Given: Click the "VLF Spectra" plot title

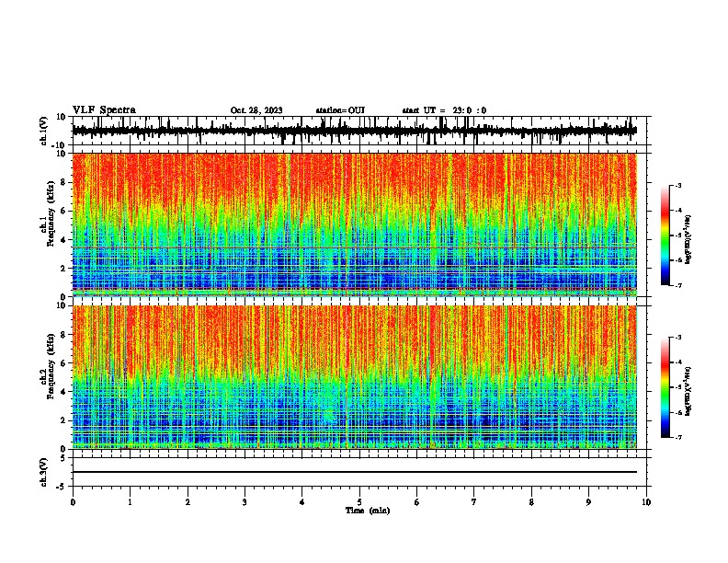Looking at the screenshot, I should (x=104, y=110).
